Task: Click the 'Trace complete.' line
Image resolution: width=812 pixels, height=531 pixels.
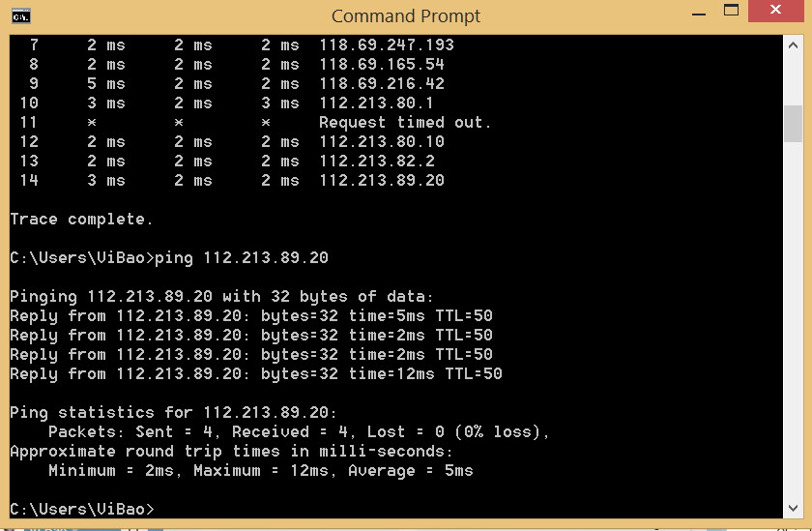Action: pyautogui.click(x=81, y=220)
